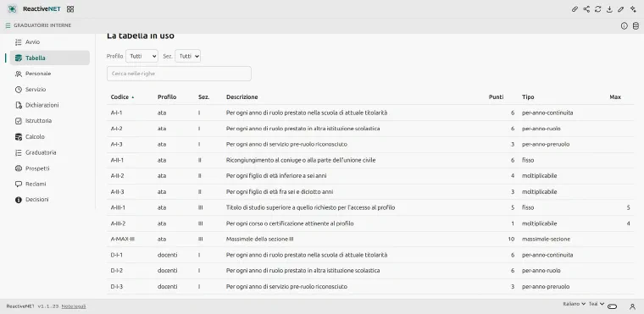
Task: Click the Ricongiungimento al coniuge description
Action: 301,160
